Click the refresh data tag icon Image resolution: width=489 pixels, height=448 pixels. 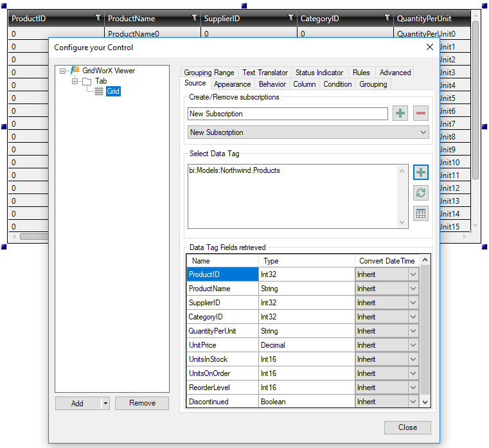421,193
